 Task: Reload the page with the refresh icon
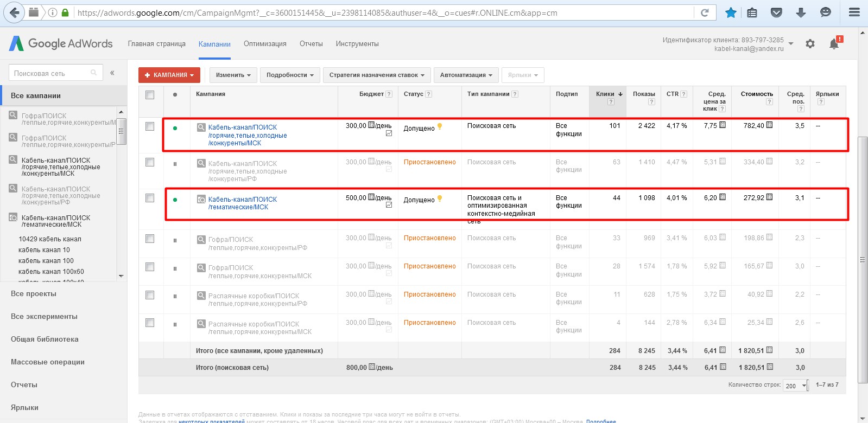(705, 12)
